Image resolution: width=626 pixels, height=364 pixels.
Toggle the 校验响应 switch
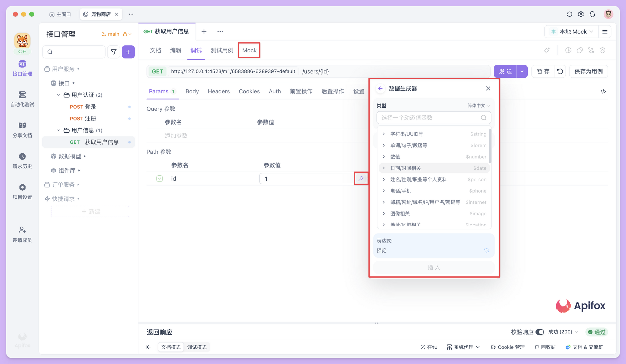point(540,332)
